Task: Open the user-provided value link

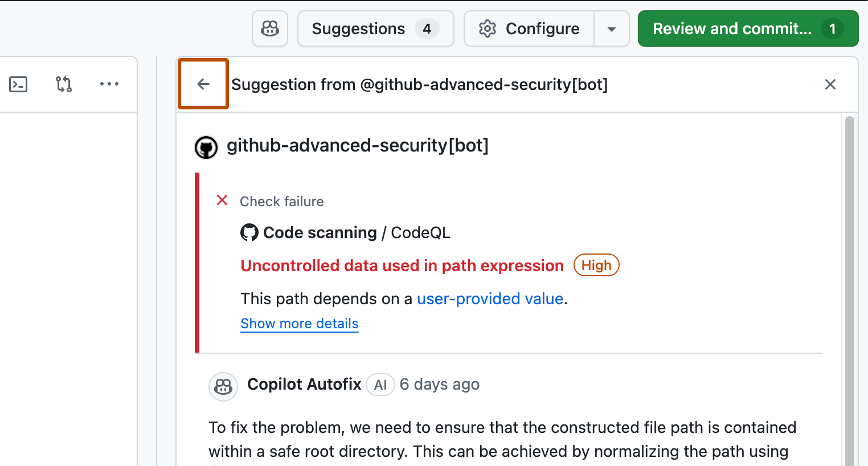Action: (x=490, y=299)
